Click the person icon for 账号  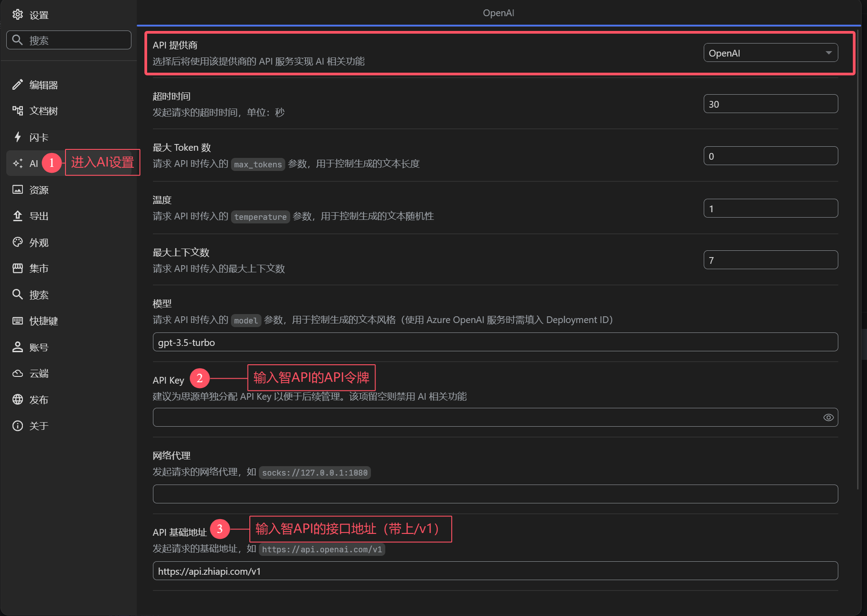coord(17,347)
